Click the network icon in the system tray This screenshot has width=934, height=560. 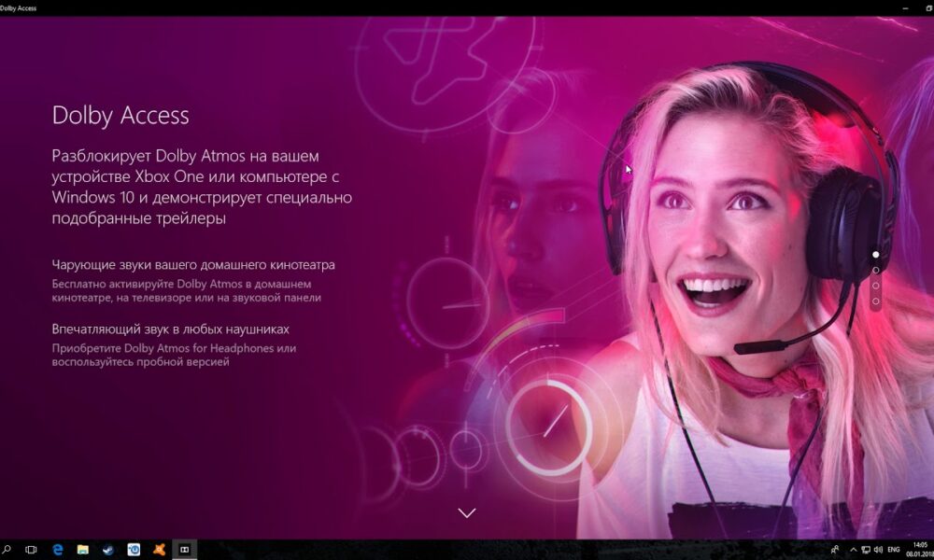tap(866, 550)
